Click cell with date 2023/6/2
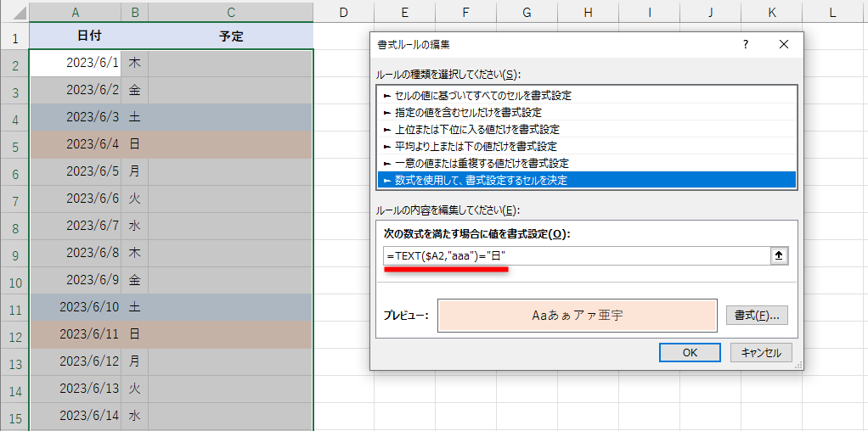Image resolution: width=868 pixels, height=431 pixels. [x=76, y=90]
